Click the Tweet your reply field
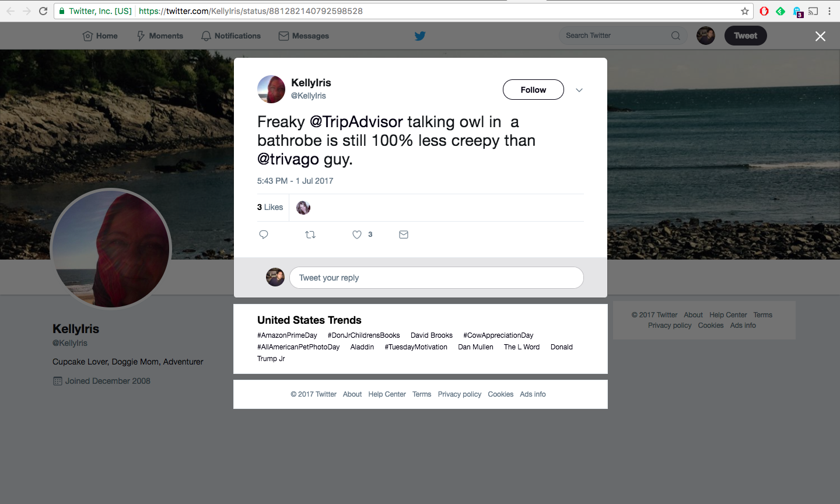Screen dimensions: 840x504 click(436, 278)
